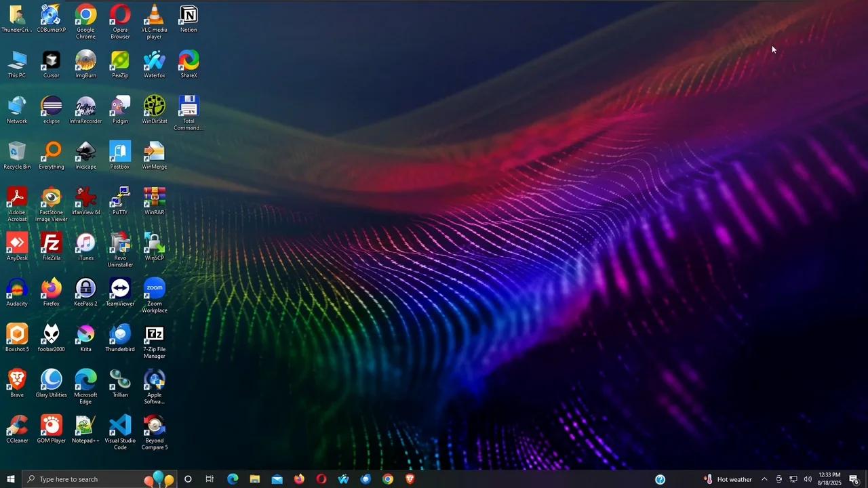Image resolution: width=868 pixels, height=488 pixels.
Task: Select the FileZilla desktop icon
Action: 52,246
